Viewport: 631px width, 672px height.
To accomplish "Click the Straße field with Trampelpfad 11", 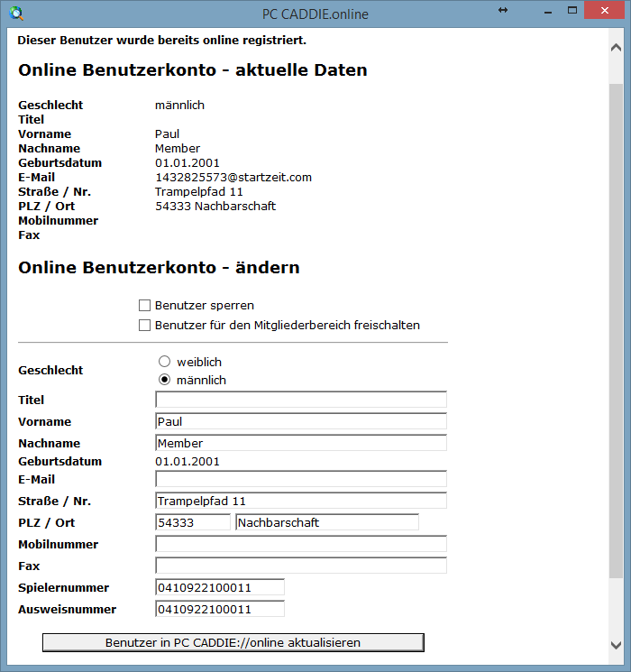I will (301, 501).
